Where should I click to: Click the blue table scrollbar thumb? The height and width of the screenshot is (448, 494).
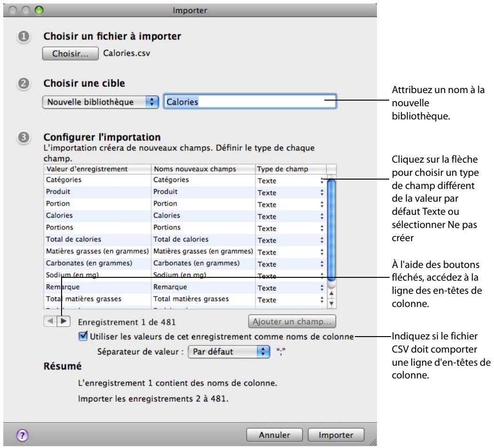pyautogui.click(x=331, y=230)
